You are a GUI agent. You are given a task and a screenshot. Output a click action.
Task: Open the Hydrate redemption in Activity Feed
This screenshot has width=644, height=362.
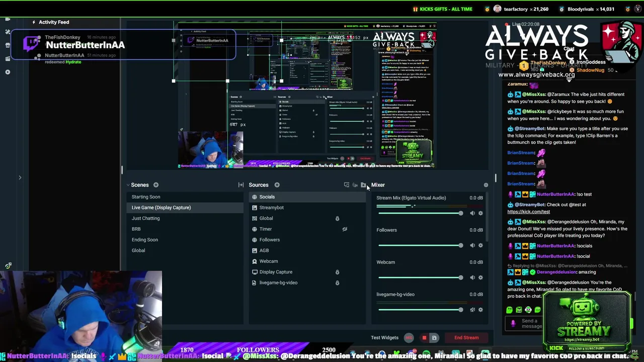click(x=73, y=62)
